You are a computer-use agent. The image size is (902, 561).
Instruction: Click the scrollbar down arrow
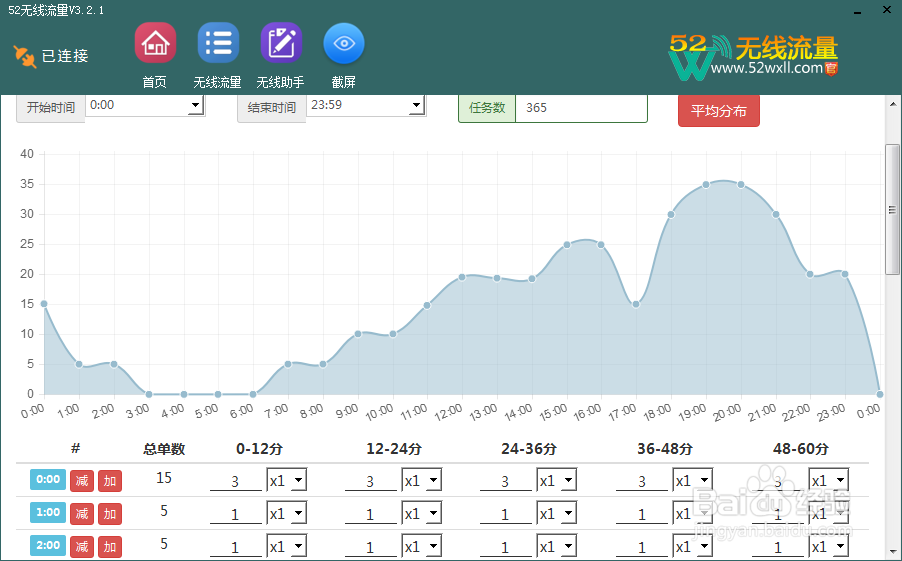[x=893, y=552]
